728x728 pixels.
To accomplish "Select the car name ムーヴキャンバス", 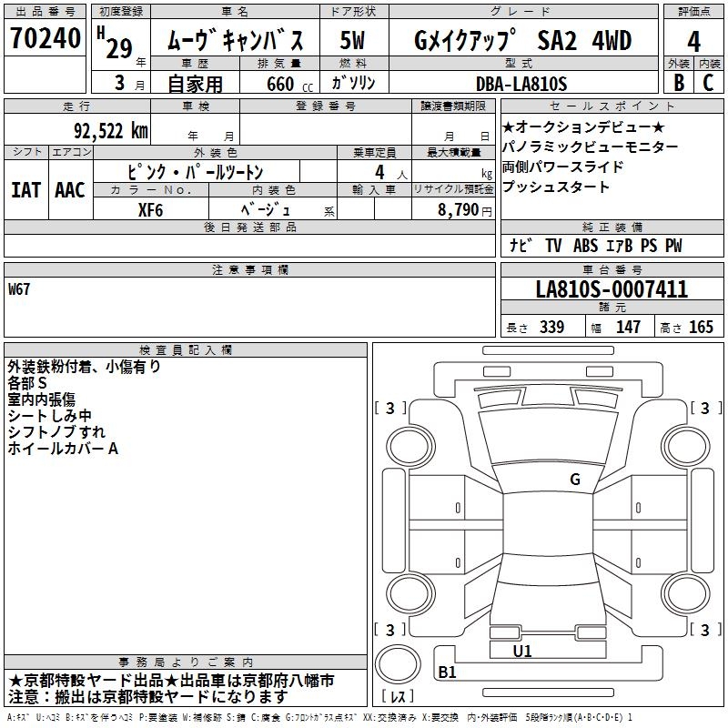I will (242, 41).
